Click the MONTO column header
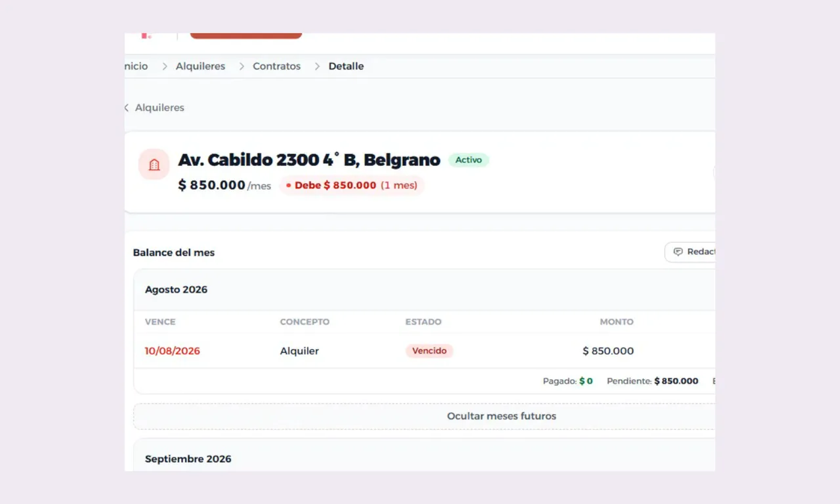840x504 pixels. [x=617, y=322]
